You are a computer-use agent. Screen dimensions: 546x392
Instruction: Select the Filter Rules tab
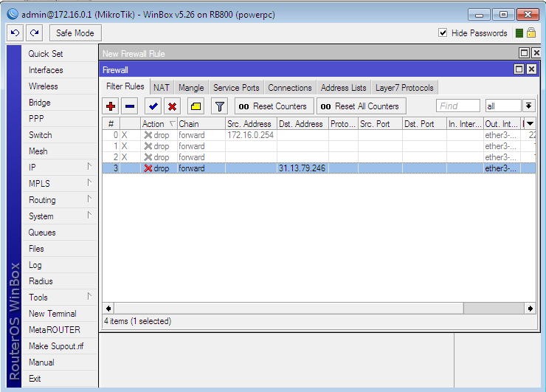click(x=125, y=86)
